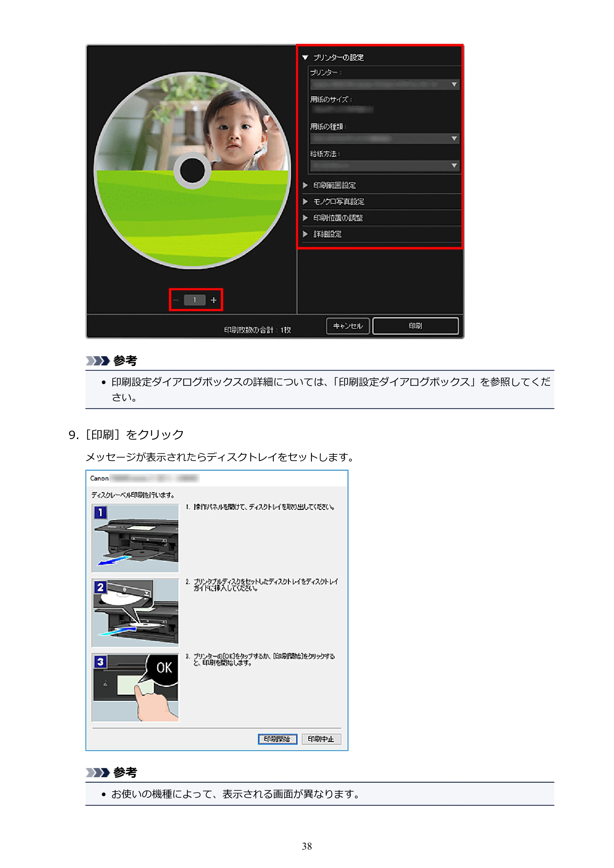Click the 用紙のサイズ value text
This screenshot has width=614, height=868.
pyautogui.click(x=343, y=110)
